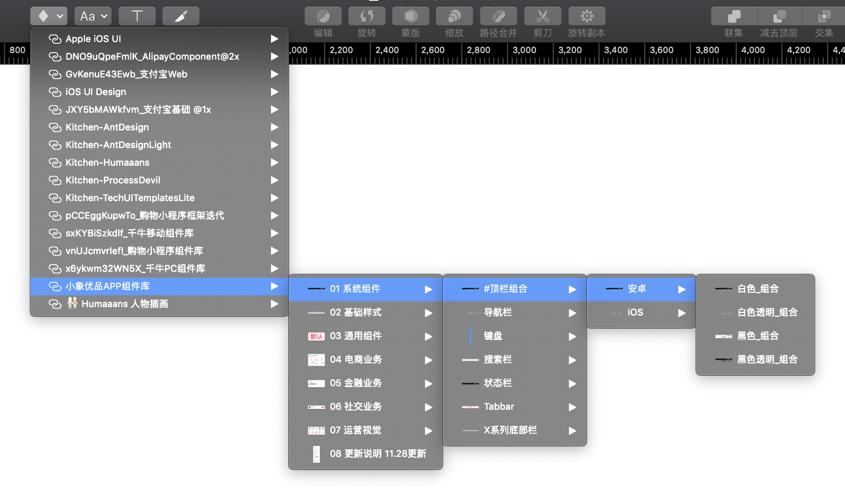Click the 剪刀 scissors tool icon

(542, 16)
